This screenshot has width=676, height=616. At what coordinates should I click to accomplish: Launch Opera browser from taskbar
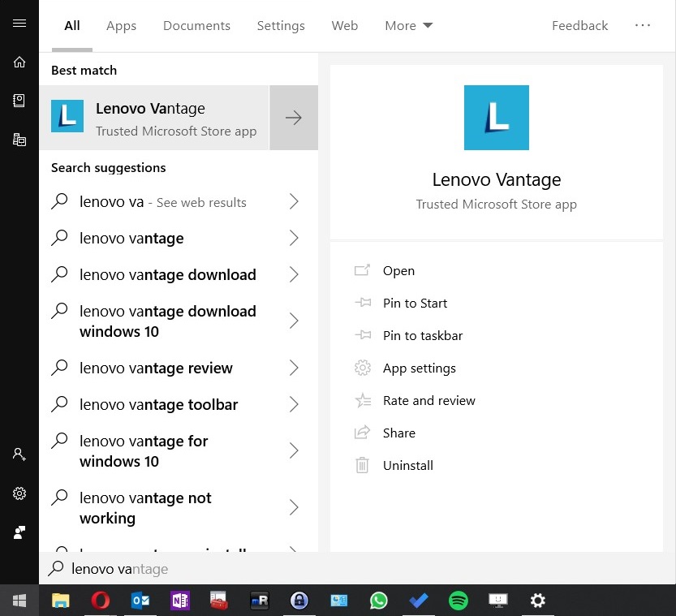point(101,601)
